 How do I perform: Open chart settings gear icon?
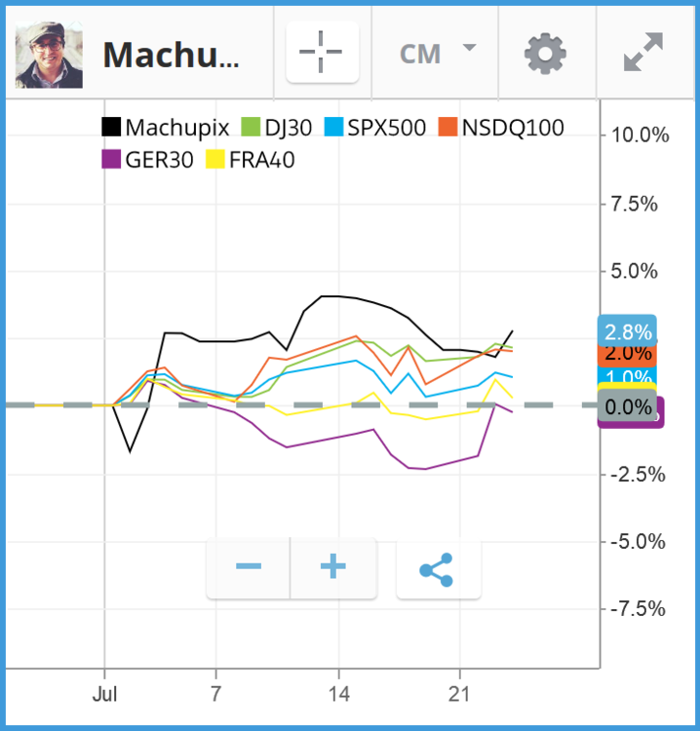click(545, 53)
